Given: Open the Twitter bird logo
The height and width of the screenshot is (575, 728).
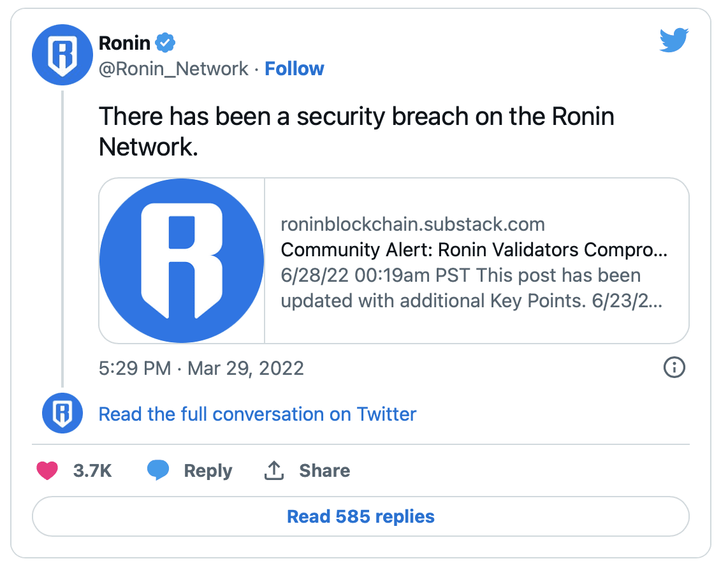Looking at the screenshot, I should (674, 40).
